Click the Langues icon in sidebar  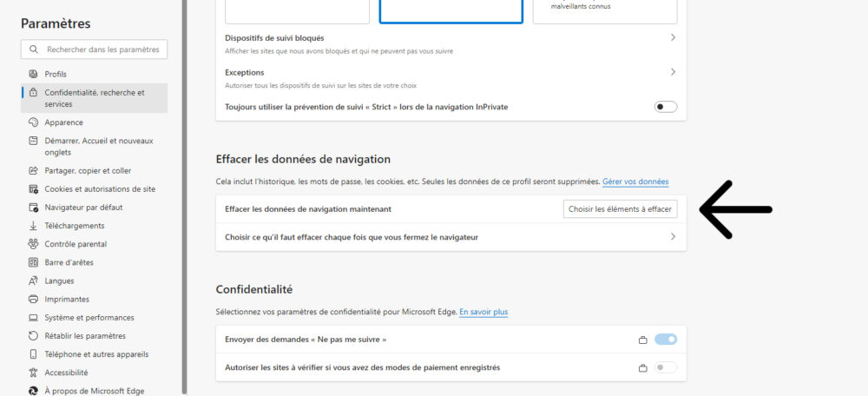pyautogui.click(x=33, y=280)
